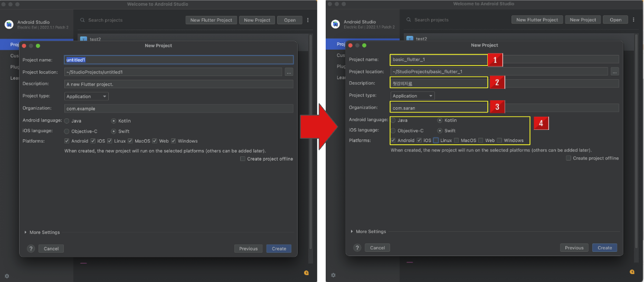
Task: Click New Flutter Project behind the untitled1 dialog
Action: pos(211,20)
